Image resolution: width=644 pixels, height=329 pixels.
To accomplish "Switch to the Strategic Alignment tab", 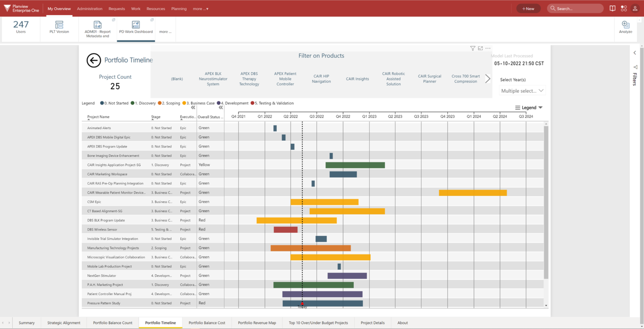I will click(64, 323).
